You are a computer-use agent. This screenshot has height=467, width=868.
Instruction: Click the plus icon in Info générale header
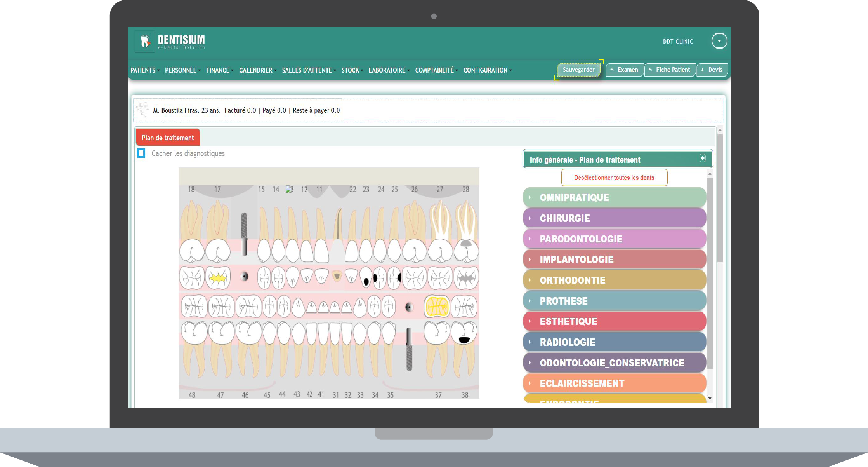click(703, 158)
